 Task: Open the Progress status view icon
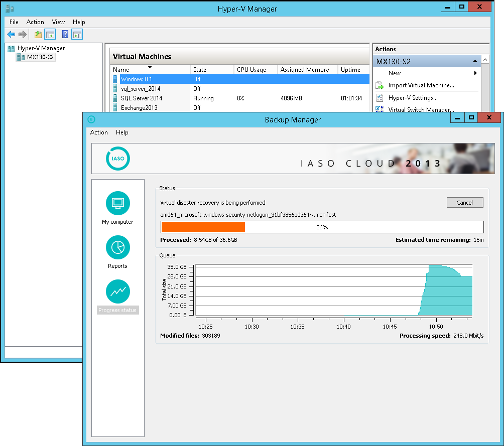(x=117, y=291)
